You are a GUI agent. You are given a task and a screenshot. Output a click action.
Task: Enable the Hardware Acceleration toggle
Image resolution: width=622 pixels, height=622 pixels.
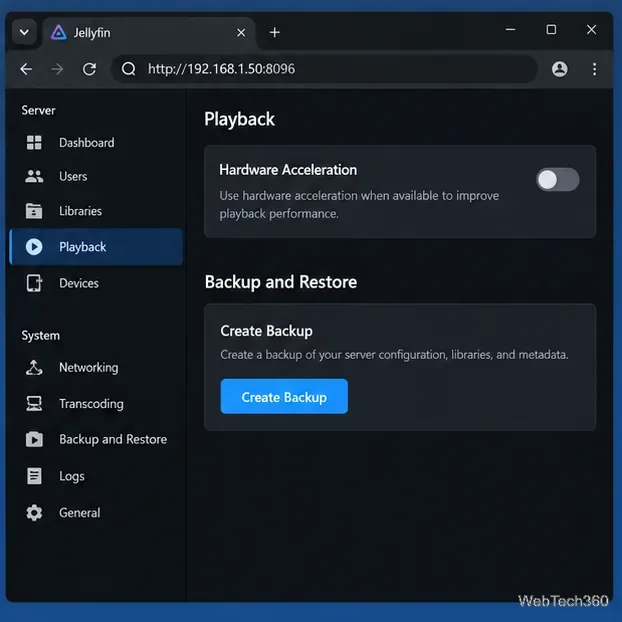coord(557,180)
